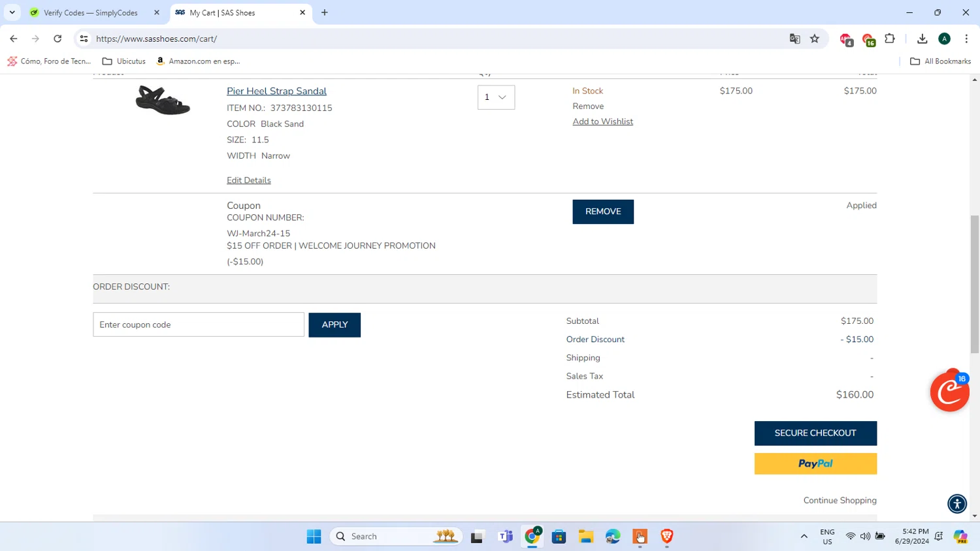Click the accessibility options icon
This screenshot has height=551, width=980.
(x=957, y=503)
